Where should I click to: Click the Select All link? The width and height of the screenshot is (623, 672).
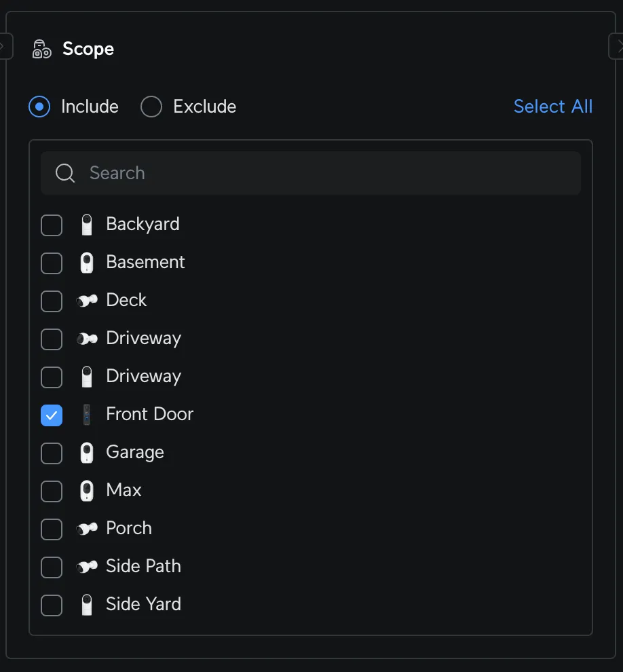point(552,106)
